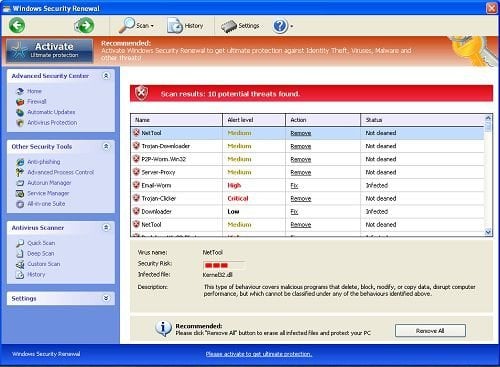Click the Scan magnifier icon
Viewport: 500px width, 367px height.
click(127, 25)
